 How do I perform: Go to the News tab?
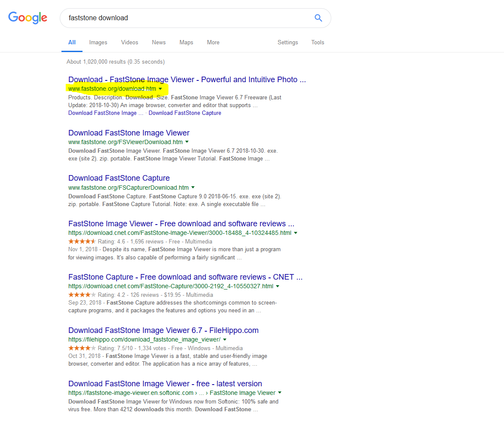pyautogui.click(x=159, y=43)
